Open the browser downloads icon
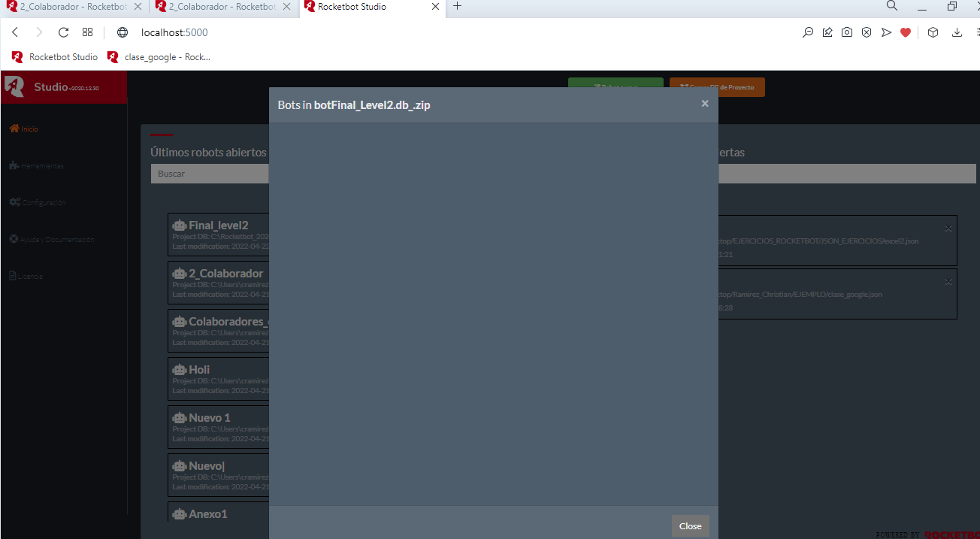Screen dimensions: 980x539 pos(957,32)
